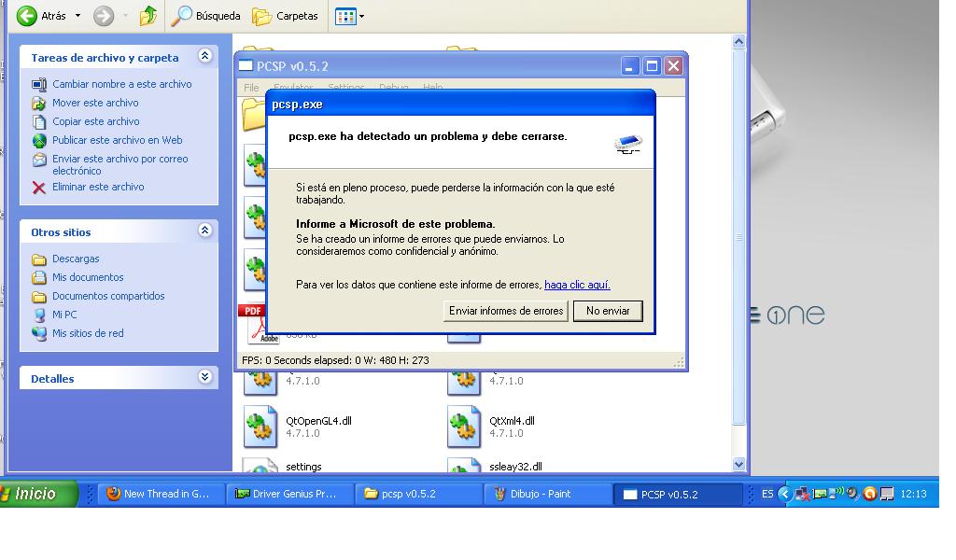Click the clock showing 12:13

(x=913, y=494)
